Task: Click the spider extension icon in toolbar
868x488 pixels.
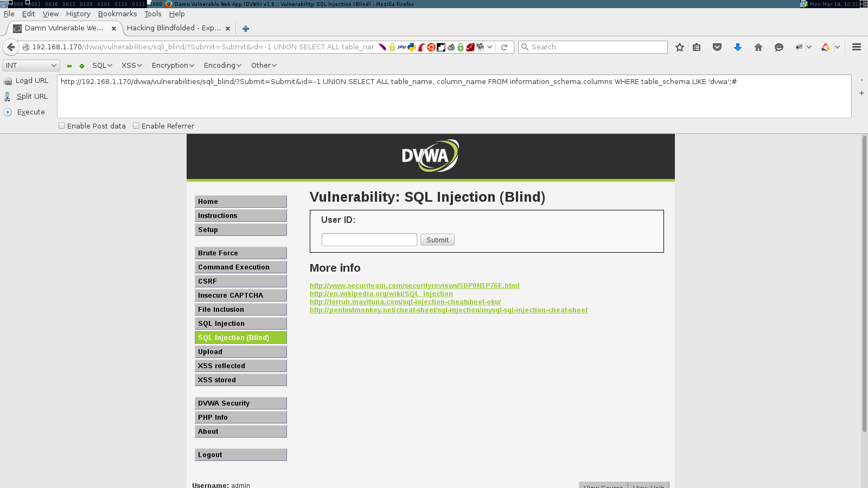Action: [x=799, y=47]
